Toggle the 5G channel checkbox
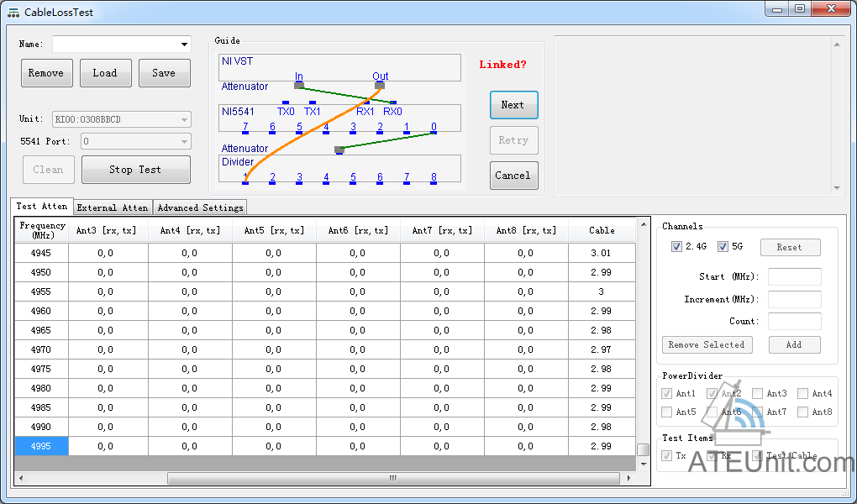857x504 pixels. tap(723, 247)
